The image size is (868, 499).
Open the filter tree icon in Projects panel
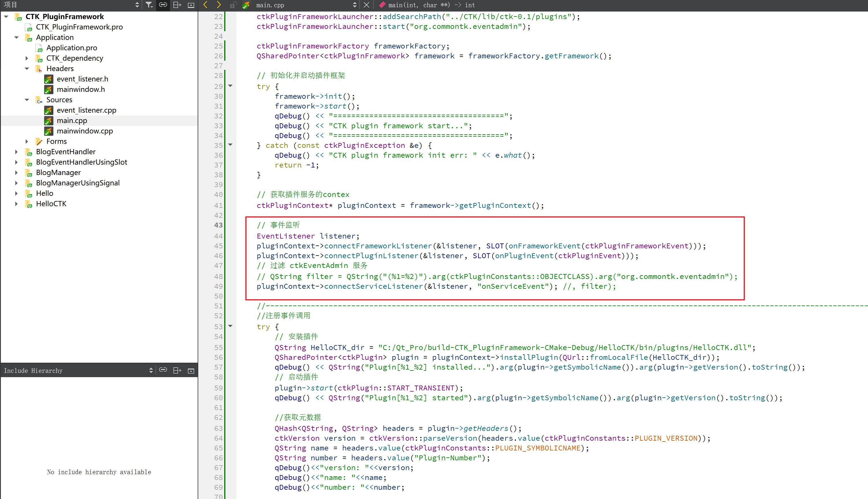[x=149, y=5]
